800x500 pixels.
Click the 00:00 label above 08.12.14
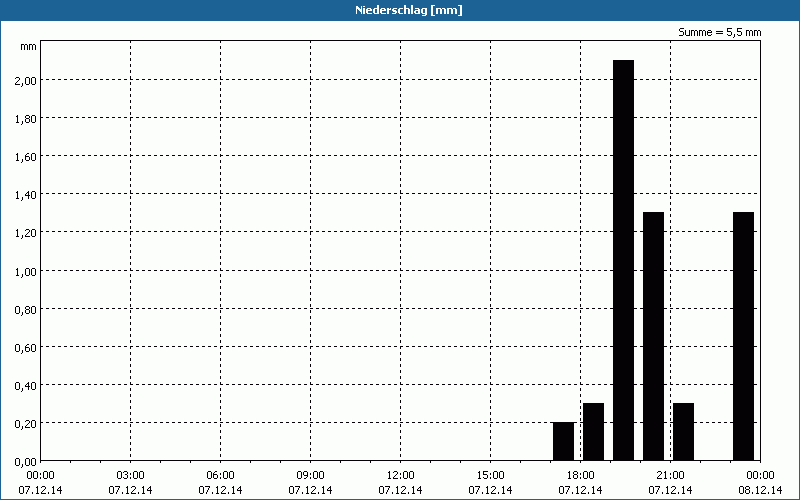760,476
